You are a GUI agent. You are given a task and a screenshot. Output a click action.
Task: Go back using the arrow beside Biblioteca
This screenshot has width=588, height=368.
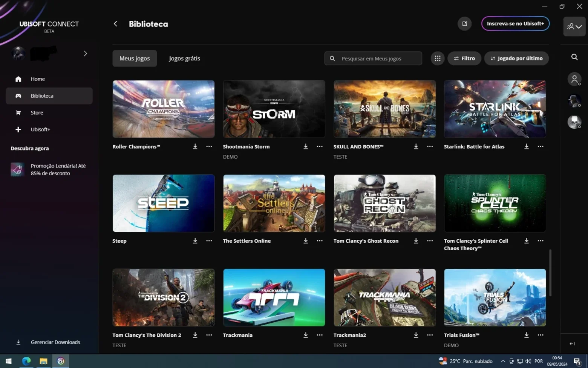point(116,24)
